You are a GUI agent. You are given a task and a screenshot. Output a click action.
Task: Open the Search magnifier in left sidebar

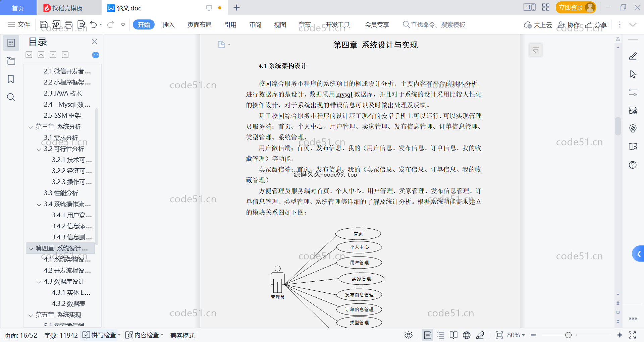pos(11,97)
